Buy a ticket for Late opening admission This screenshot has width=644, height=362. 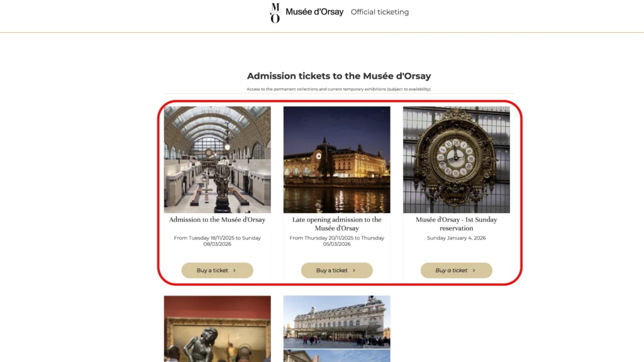coord(336,270)
